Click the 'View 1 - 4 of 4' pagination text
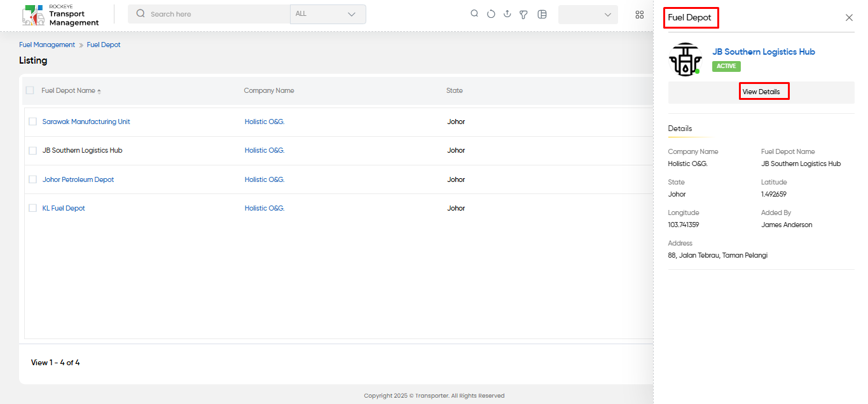 coord(55,363)
